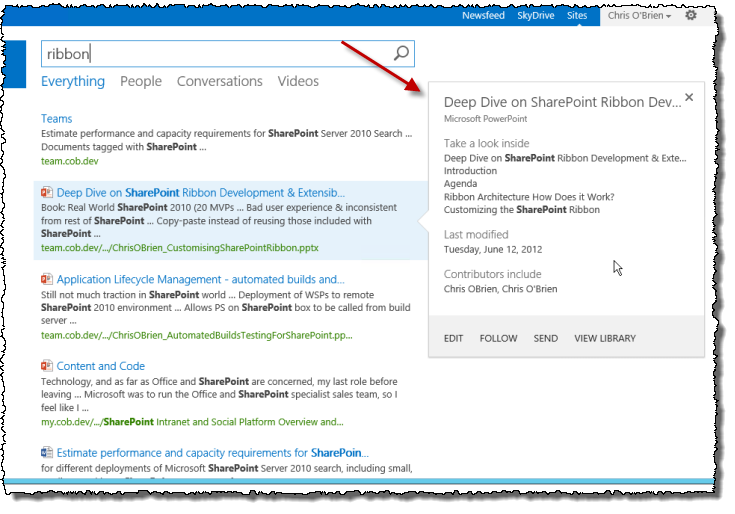Open the Teams search result
The height and width of the screenshot is (514, 735).
click(56, 119)
